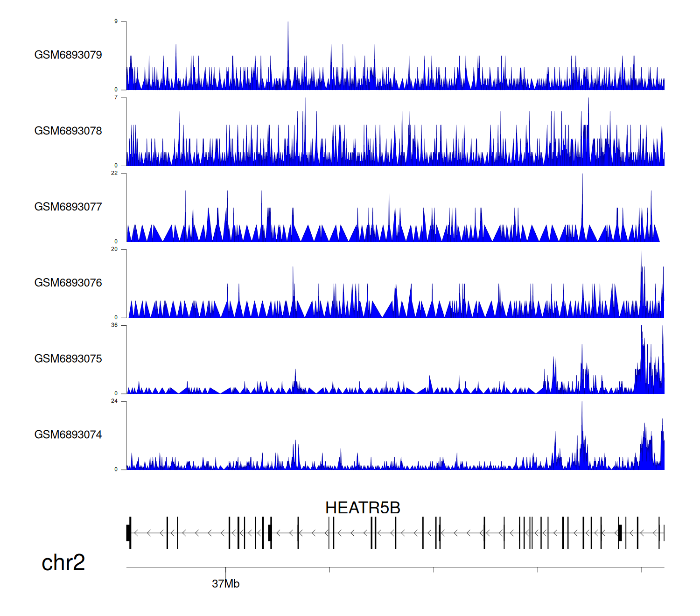Click the 37Mb axis position label
The width and height of the screenshot is (700, 616).
click(x=225, y=584)
